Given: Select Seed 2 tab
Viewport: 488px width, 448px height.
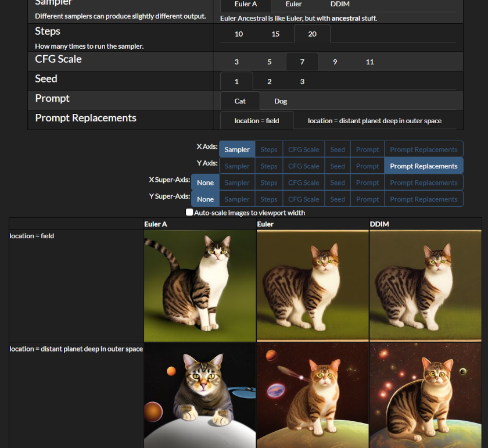Looking at the screenshot, I should coord(270,81).
